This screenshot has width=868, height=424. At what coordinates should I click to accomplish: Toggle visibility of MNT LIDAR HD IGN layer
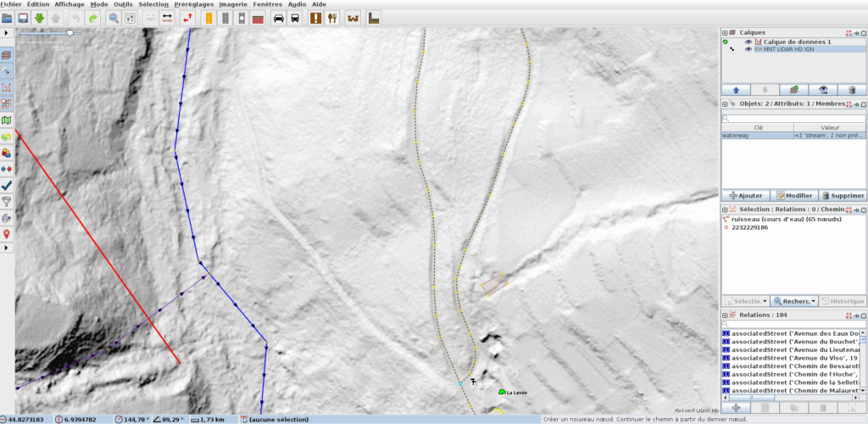pyautogui.click(x=748, y=49)
